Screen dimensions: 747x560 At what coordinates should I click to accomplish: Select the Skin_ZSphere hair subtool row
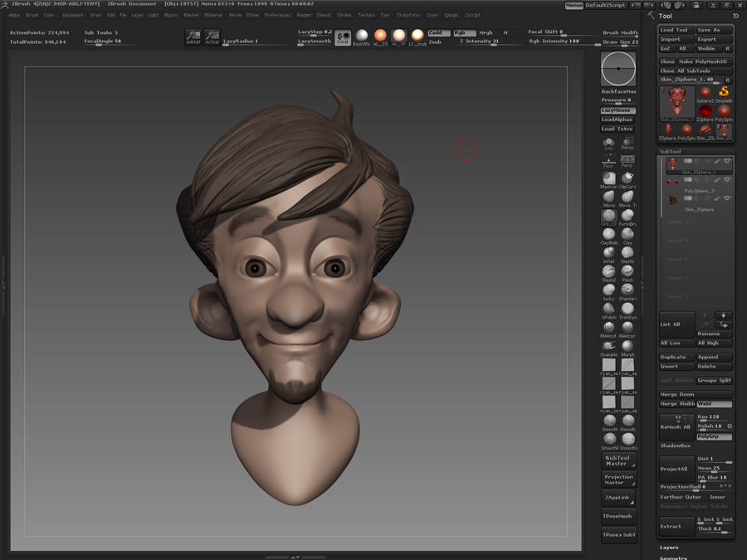pyautogui.click(x=698, y=204)
